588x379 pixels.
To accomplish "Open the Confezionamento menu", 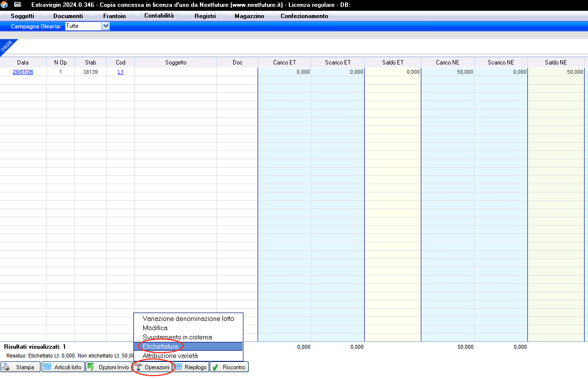I will pyautogui.click(x=305, y=16).
